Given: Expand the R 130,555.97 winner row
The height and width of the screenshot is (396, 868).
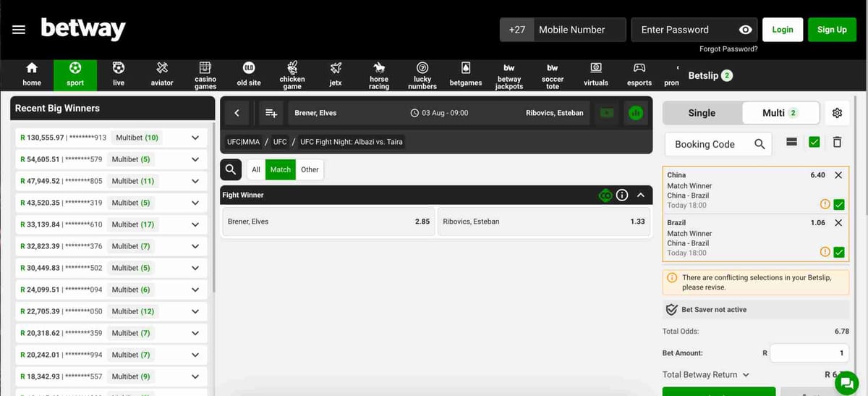Looking at the screenshot, I should (195, 138).
